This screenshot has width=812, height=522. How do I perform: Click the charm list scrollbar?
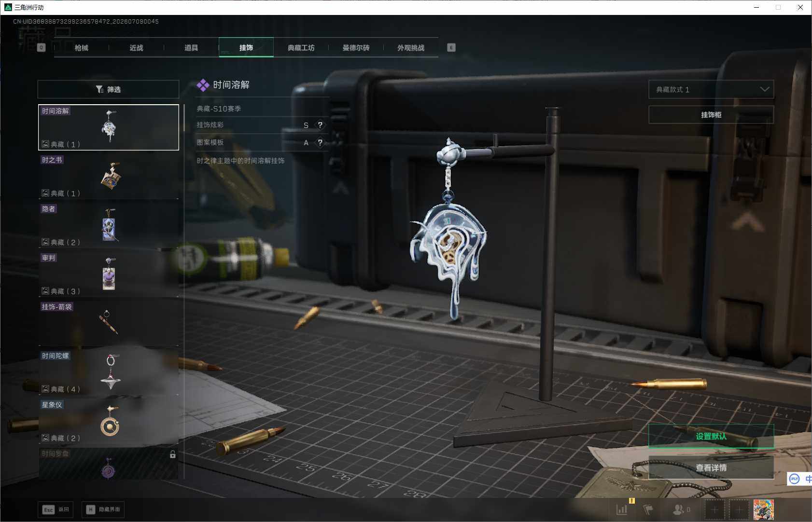coord(184,118)
